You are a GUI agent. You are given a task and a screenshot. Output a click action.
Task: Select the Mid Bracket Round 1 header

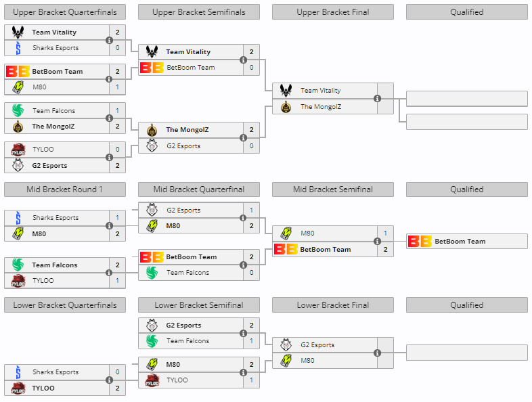point(65,189)
